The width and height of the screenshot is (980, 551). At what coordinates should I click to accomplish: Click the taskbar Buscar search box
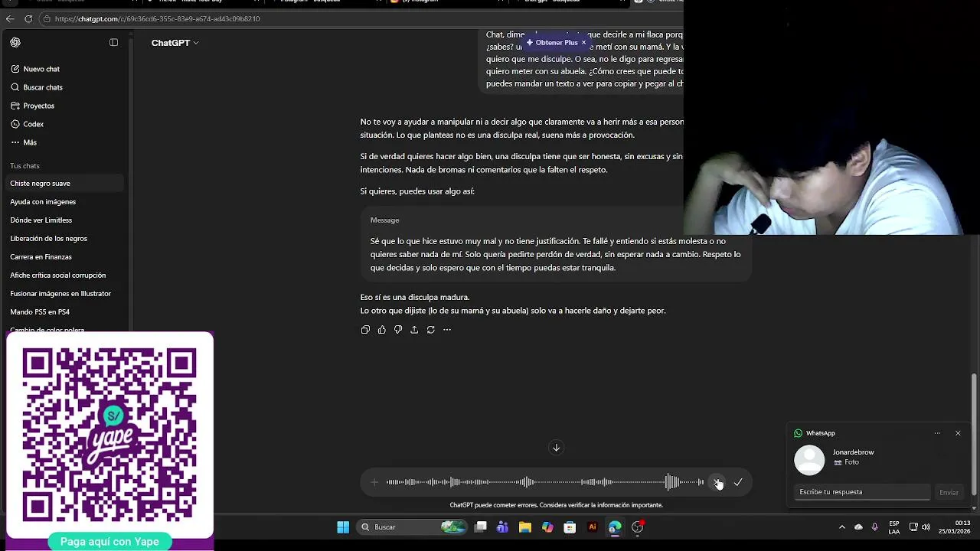click(411, 527)
